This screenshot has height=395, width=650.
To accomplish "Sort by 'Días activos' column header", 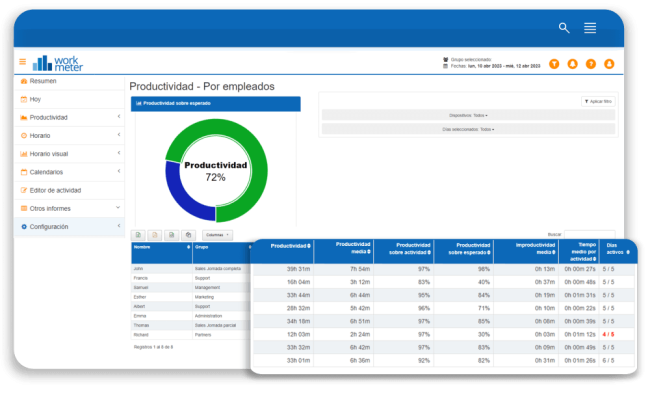I will pos(618,251).
